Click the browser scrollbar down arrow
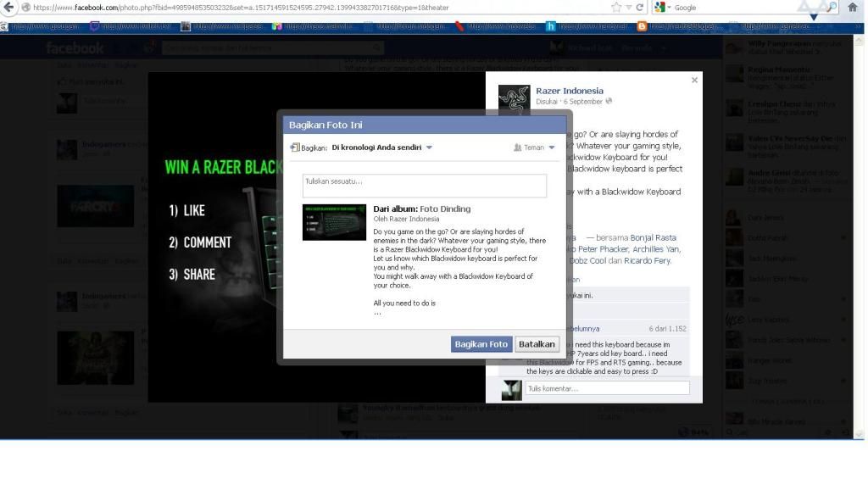Image resolution: width=868 pixels, height=490 pixels. [860, 435]
